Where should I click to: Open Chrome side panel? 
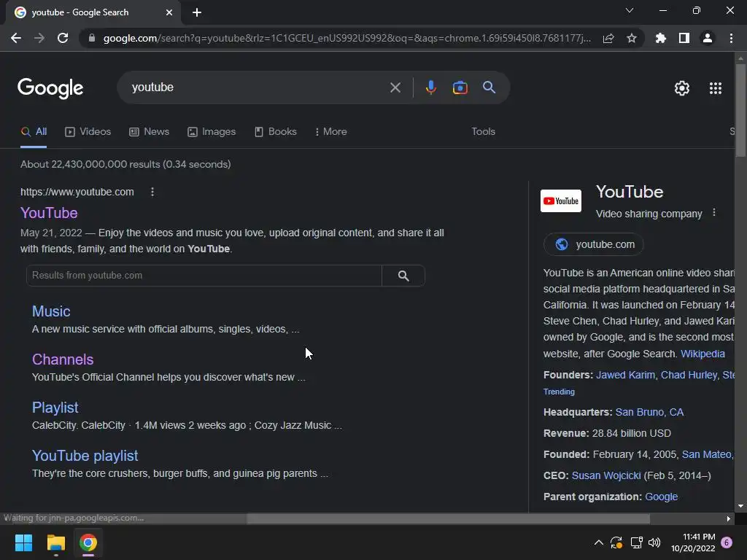(684, 38)
